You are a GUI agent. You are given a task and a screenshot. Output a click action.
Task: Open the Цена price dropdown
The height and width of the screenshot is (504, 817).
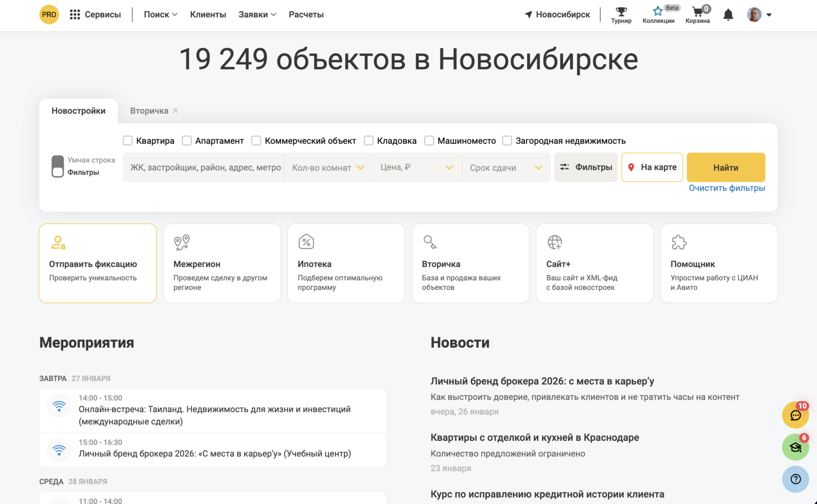(x=417, y=167)
